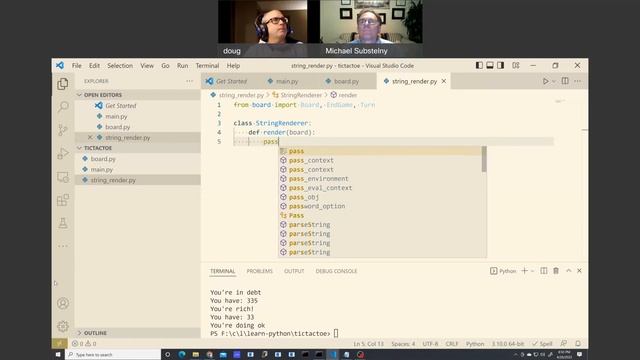Select Get Started in Open Editors
The image size is (640, 360).
point(138,105)
